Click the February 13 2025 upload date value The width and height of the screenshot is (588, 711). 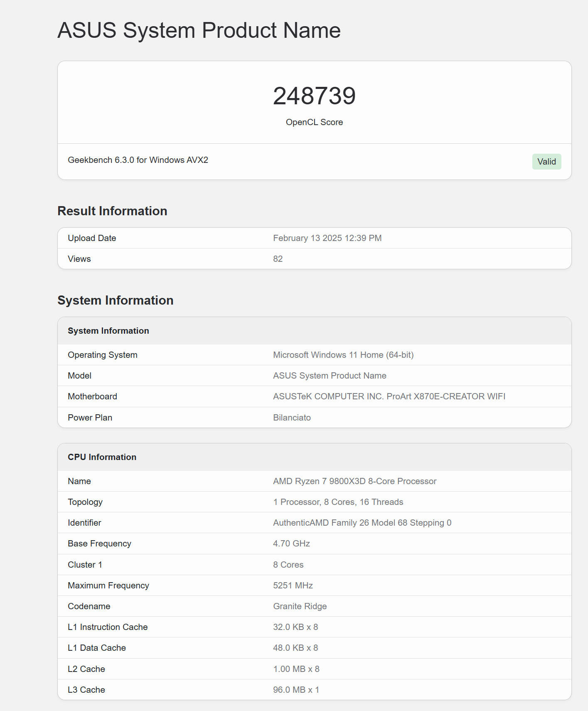pos(327,238)
